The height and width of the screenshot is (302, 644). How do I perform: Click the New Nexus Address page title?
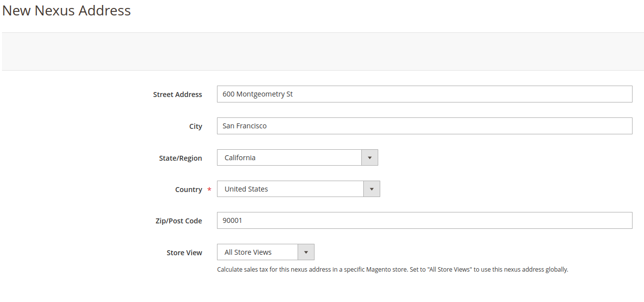(67, 10)
